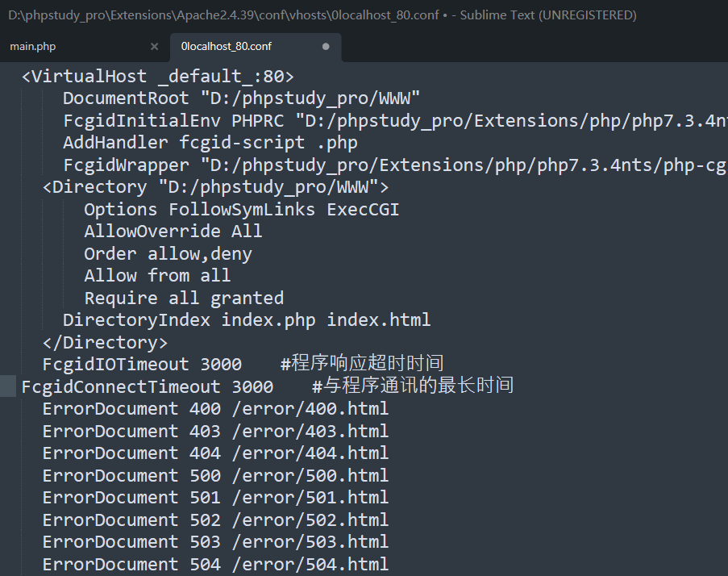This screenshot has width=728, height=576.
Task: Click the <VirtualHost _default_:80> line
Action: (x=158, y=76)
